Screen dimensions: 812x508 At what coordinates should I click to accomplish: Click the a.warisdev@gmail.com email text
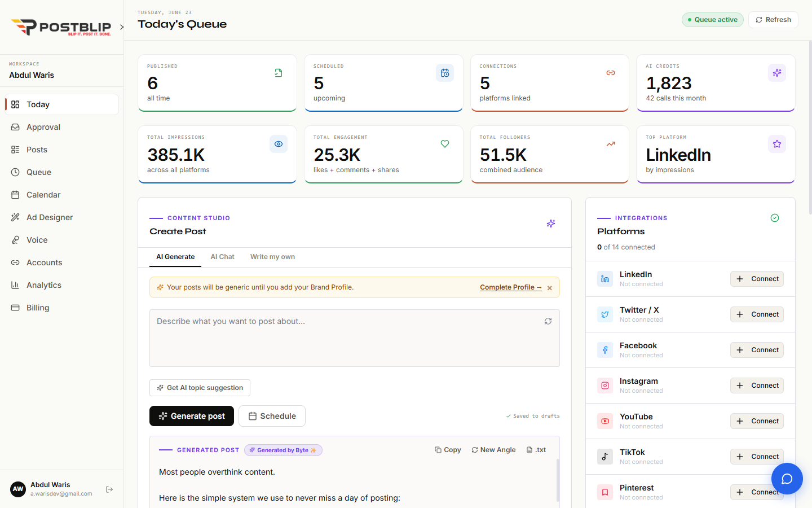(x=61, y=494)
